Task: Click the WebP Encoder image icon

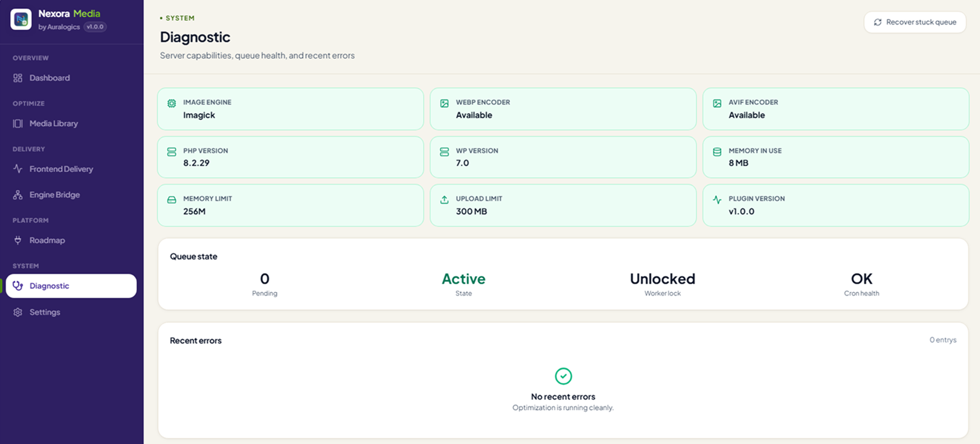Action: pyautogui.click(x=444, y=103)
